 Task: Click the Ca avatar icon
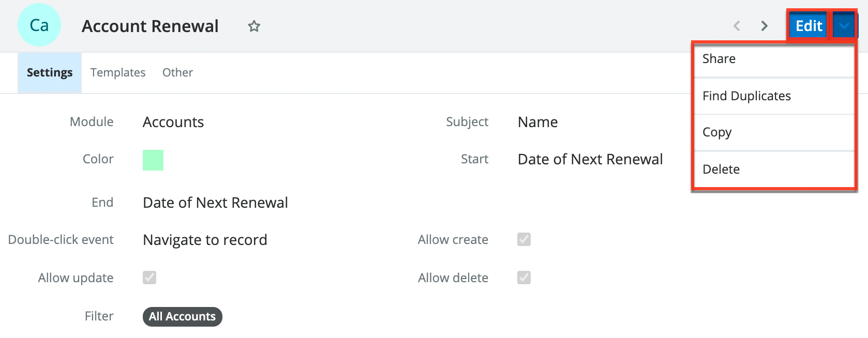[39, 24]
